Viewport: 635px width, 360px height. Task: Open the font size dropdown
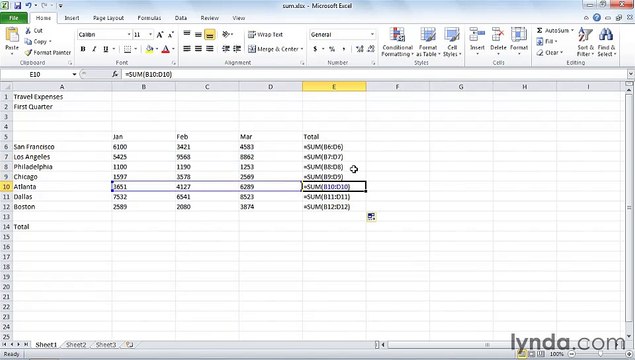click(x=150, y=34)
